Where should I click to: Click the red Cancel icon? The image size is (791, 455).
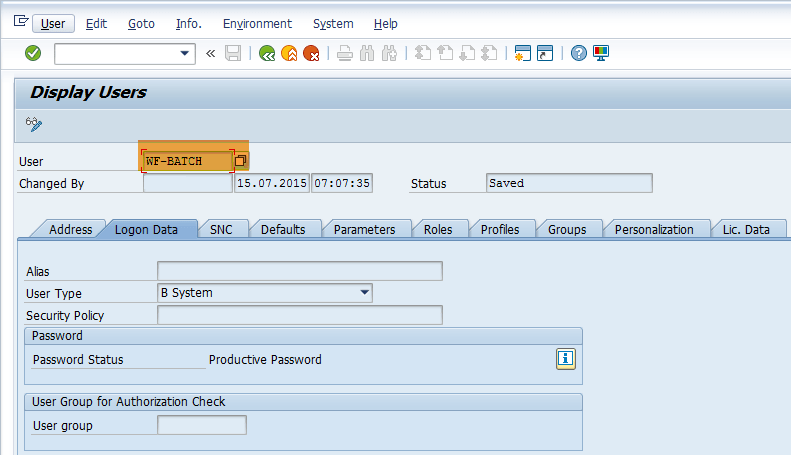coord(311,53)
